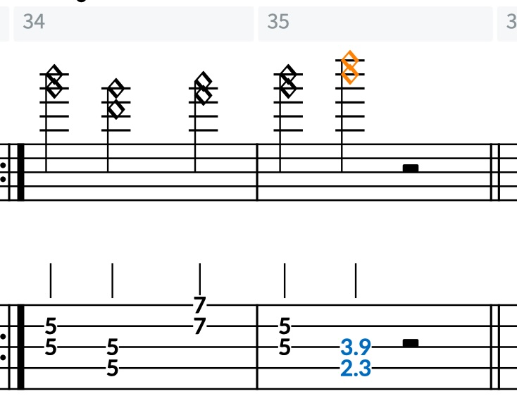This screenshot has height=420, width=517.
Task: Click the orange highlighted diamond harmonic note
Action: point(350,68)
